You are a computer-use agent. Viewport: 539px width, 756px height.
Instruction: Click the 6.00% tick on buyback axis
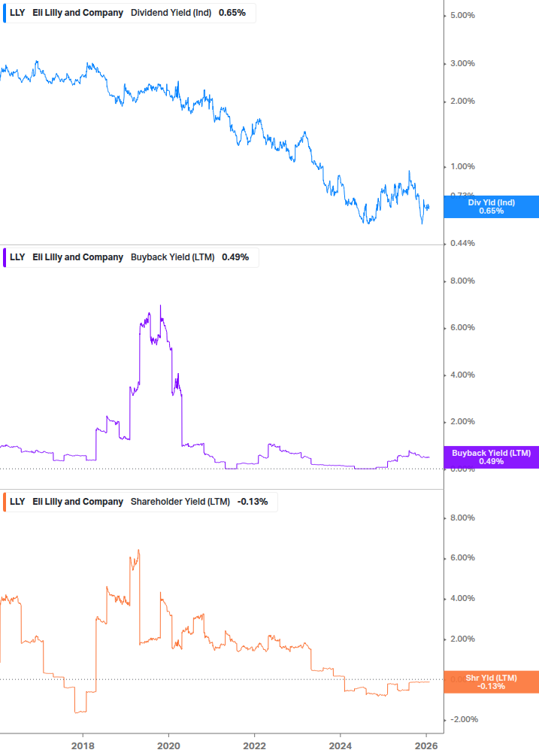[x=462, y=327]
